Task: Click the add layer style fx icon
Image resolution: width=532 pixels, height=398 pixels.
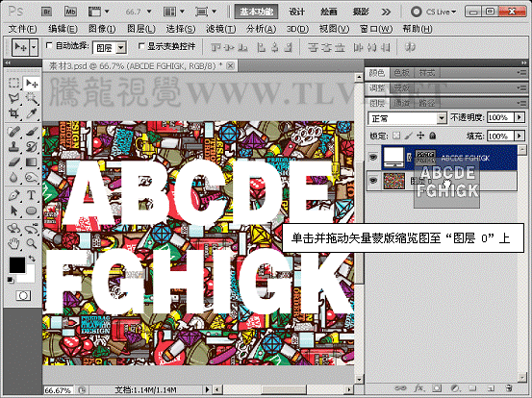Action: click(419, 388)
